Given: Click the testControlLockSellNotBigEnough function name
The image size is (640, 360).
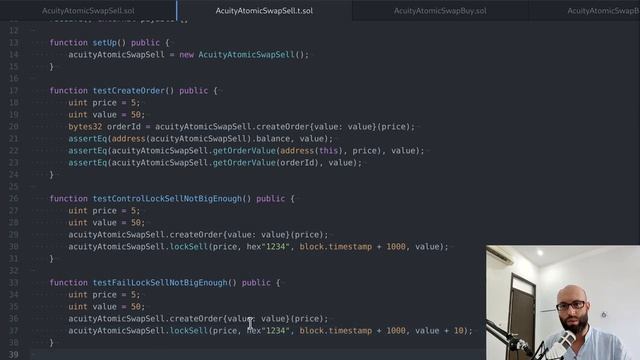Looking at the screenshot, I should [x=167, y=199].
